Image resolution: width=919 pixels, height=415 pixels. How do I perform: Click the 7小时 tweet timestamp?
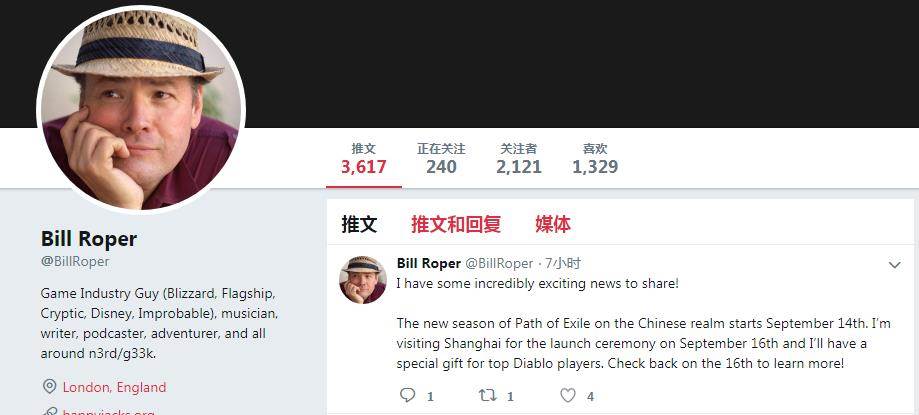click(563, 264)
